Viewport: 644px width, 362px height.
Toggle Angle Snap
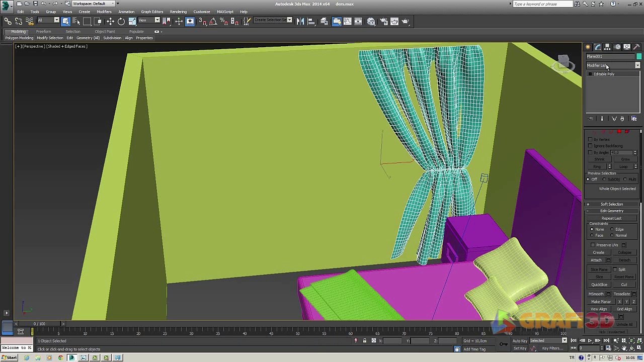click(x=212, y=21)
